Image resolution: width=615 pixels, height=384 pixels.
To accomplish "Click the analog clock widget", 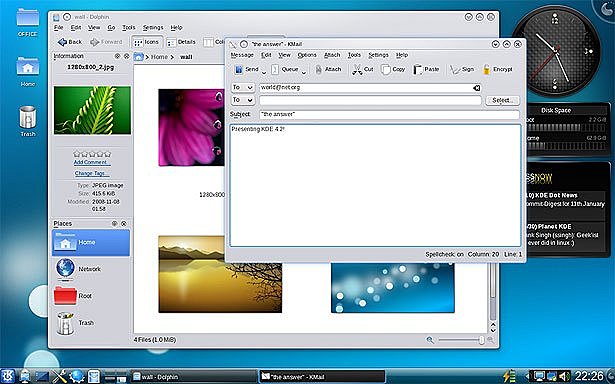I will tap(555, 50).
